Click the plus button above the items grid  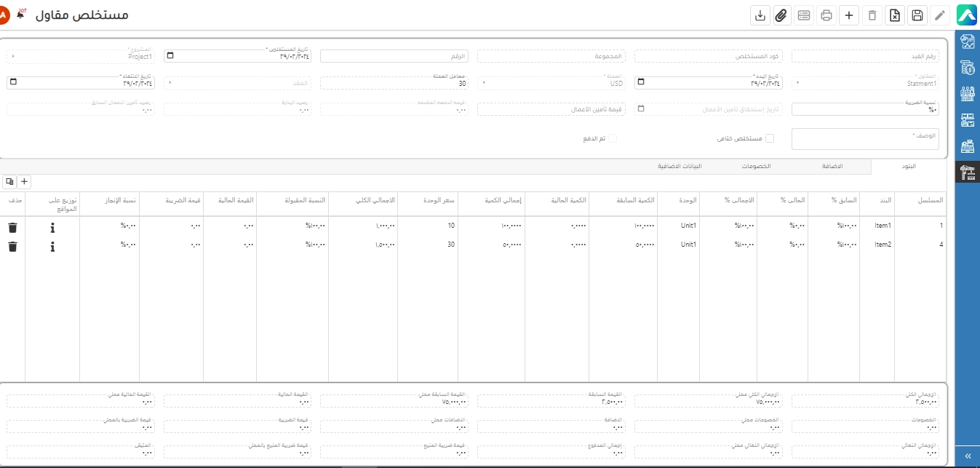23,181
